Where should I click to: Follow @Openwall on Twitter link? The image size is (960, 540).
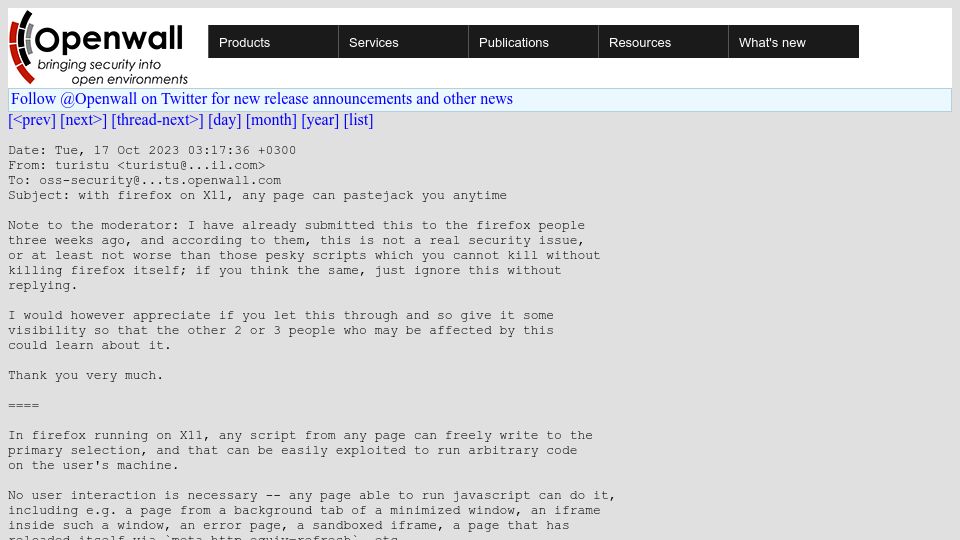pyautogui.click(x=262, y=99)
